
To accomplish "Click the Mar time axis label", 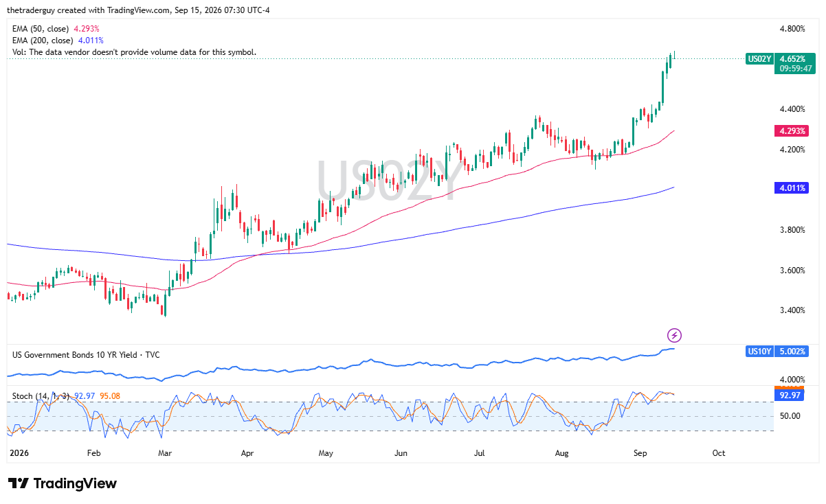I will [165, 453].
